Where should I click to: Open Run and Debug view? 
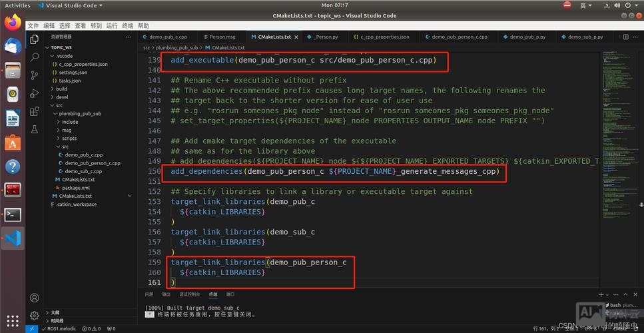coord(35,93)
